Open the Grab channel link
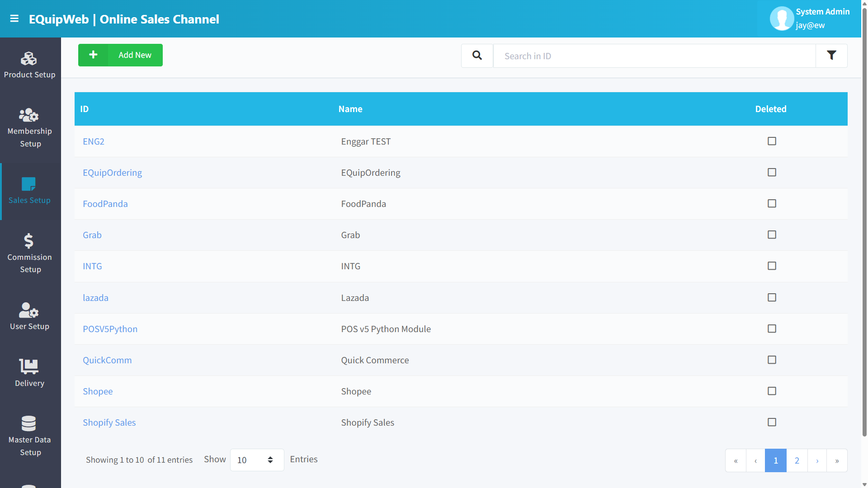Screen dimensions: 868x488 (92, 235)
